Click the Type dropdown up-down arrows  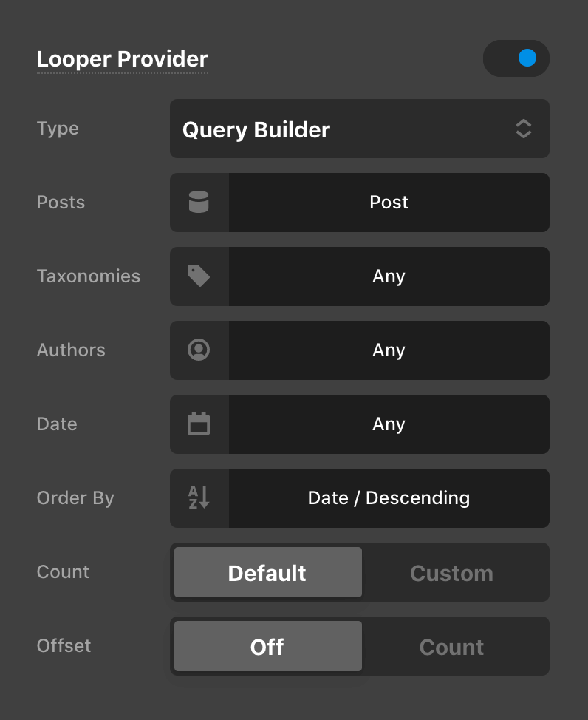[523, 129]
